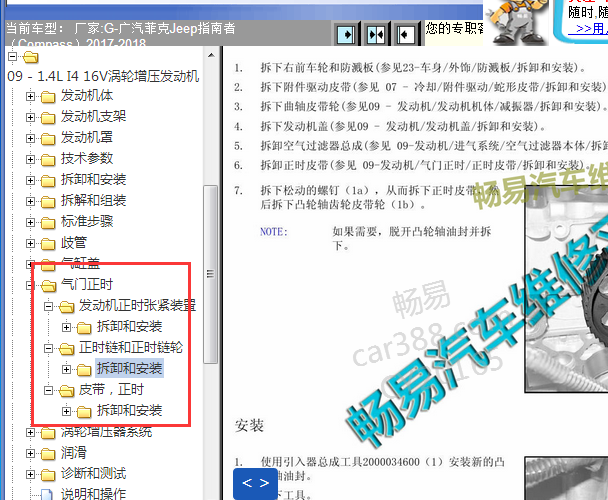The height and width of the screenshot is (500, 608).
Task: Open the root folder icon at tree top
Action: point(31,57)
